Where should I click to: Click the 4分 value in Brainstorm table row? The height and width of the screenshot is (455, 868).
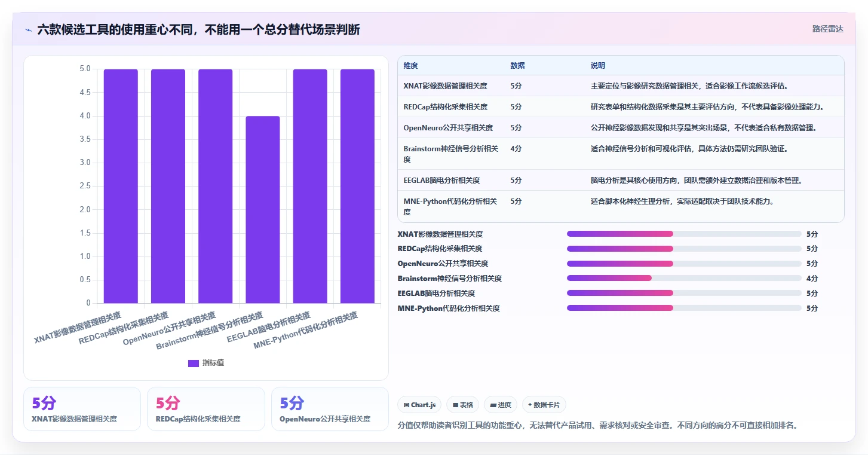click(516, 148)
